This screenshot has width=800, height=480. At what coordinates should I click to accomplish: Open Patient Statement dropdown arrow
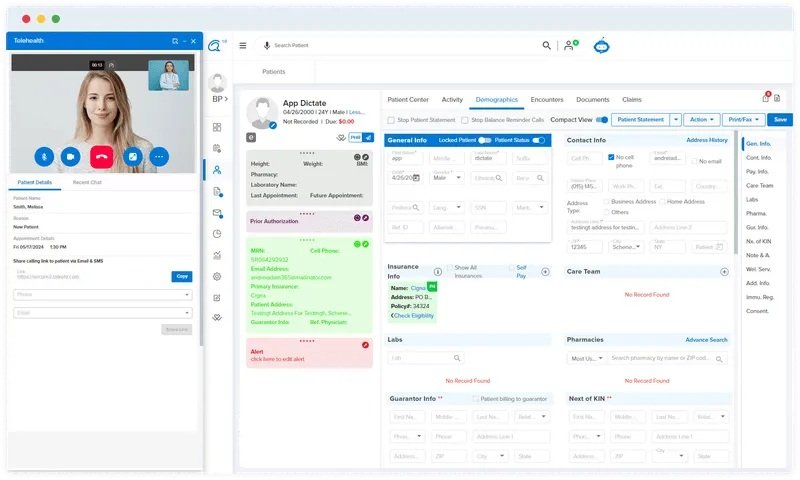676,120
